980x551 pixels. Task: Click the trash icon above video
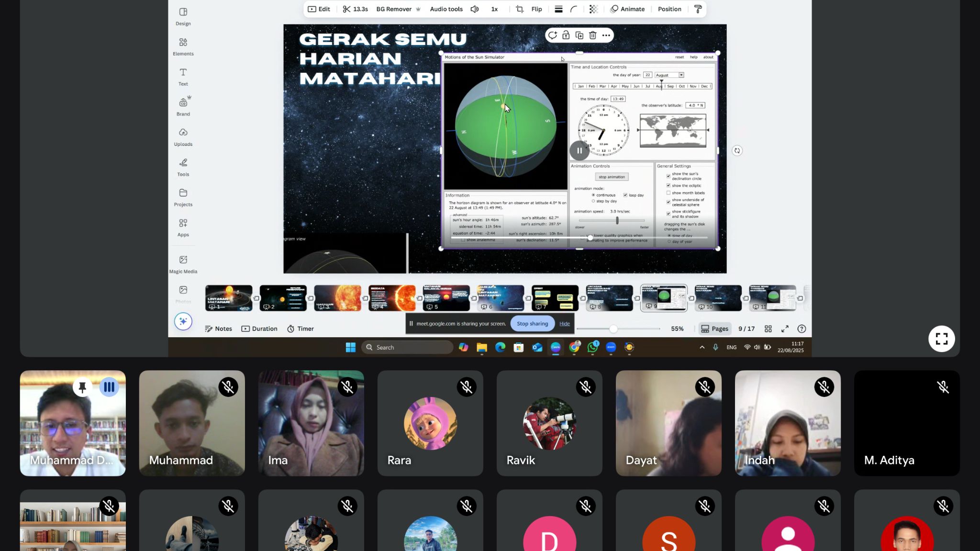592,35
